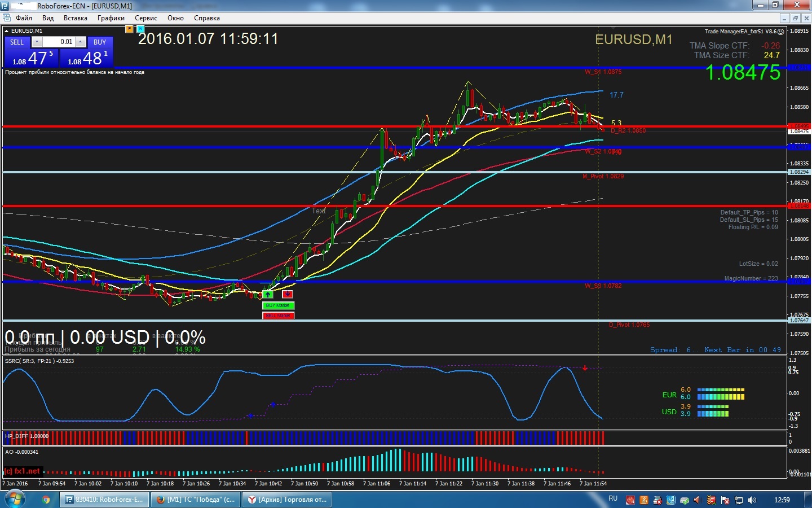
Task: Open the Справка menu
Action: 206,18
